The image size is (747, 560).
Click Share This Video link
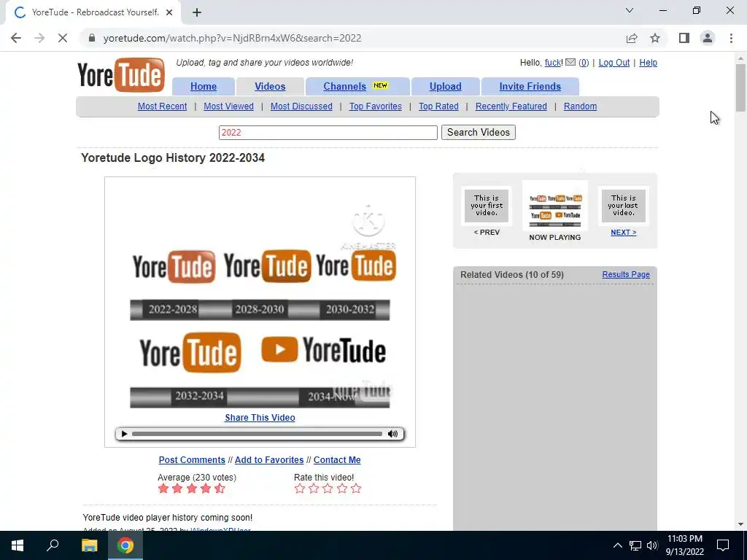click(x=260, y=418)
